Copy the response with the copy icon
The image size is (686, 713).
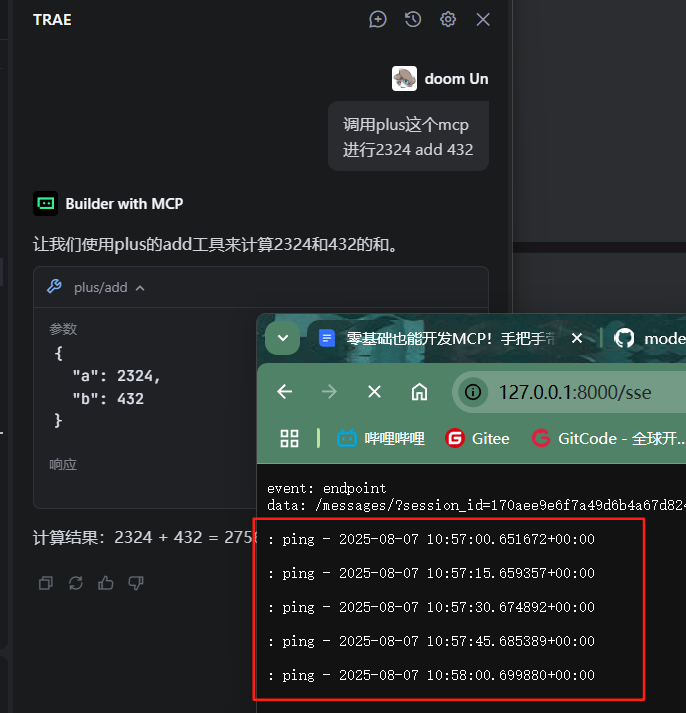pyautogui.click(x=45, y=583)
